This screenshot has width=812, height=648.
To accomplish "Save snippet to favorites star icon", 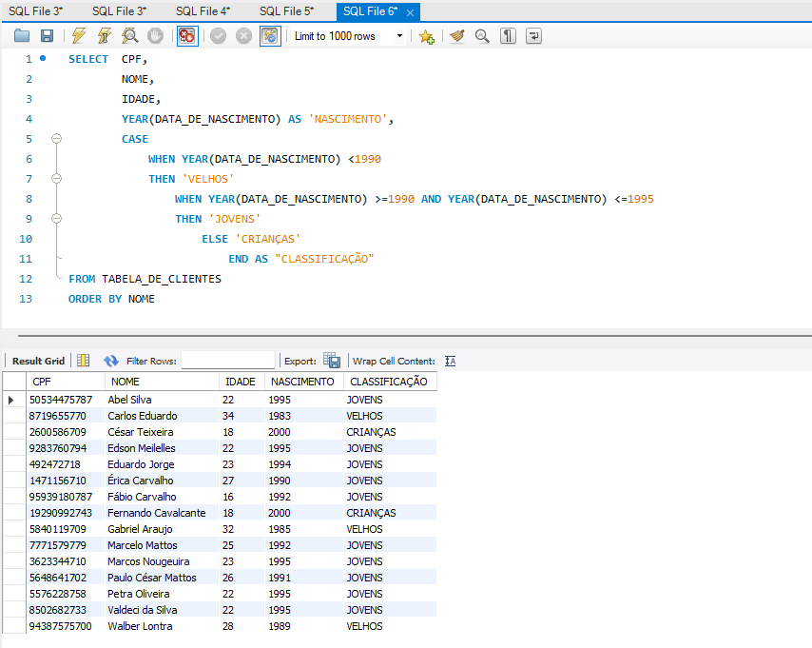I will (x=426, y=36).
